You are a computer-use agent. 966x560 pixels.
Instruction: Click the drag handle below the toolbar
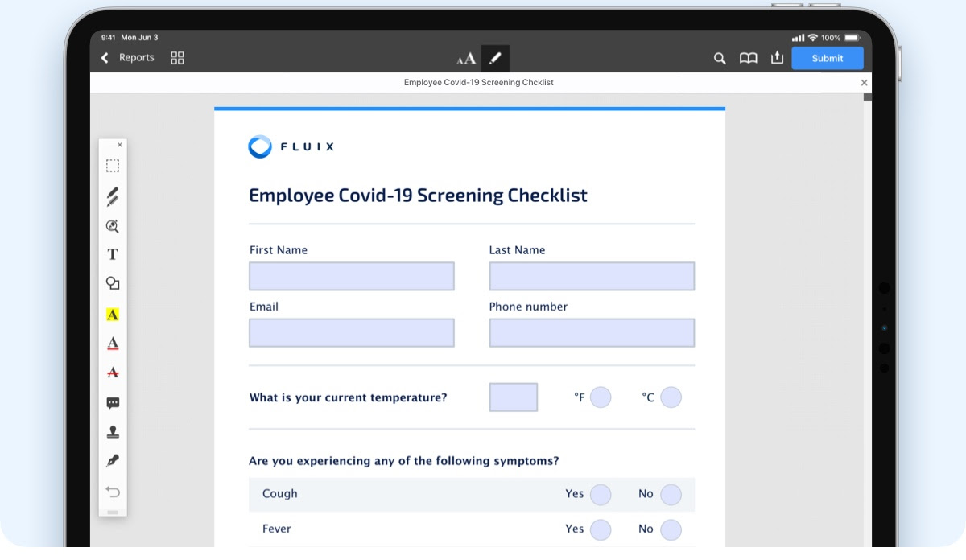(113, 513)
